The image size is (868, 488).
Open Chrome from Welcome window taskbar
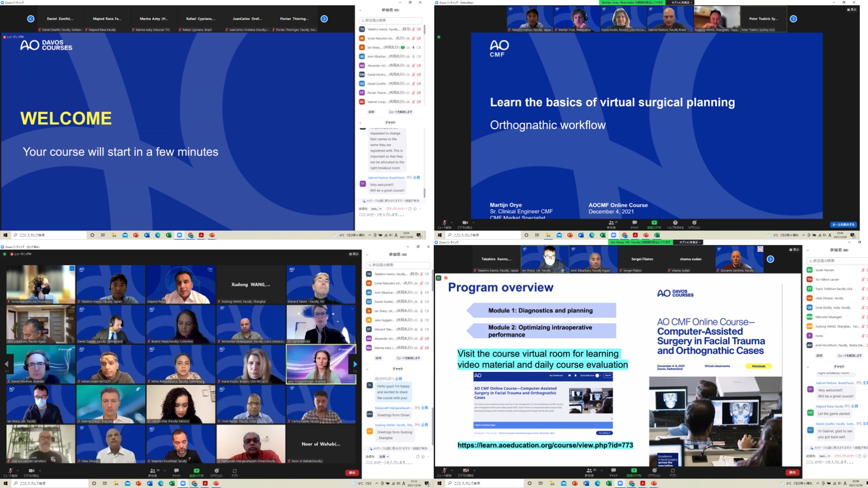point(190,235)
